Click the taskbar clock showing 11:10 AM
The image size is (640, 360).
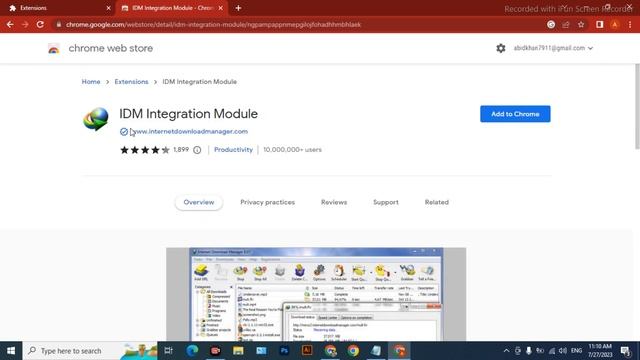pyautogui.click(x=600, y=351)
